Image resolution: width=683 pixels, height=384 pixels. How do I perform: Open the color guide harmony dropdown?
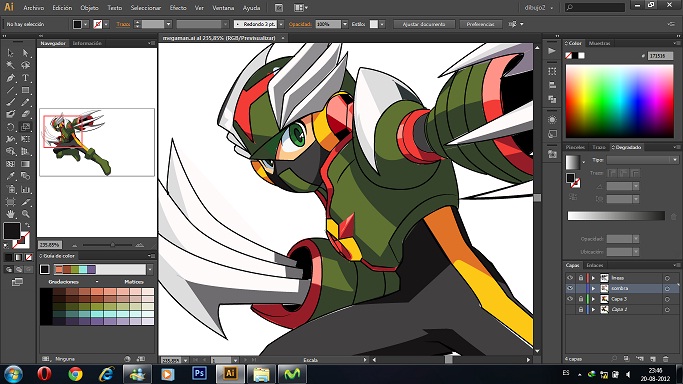(x=150, y=269)
